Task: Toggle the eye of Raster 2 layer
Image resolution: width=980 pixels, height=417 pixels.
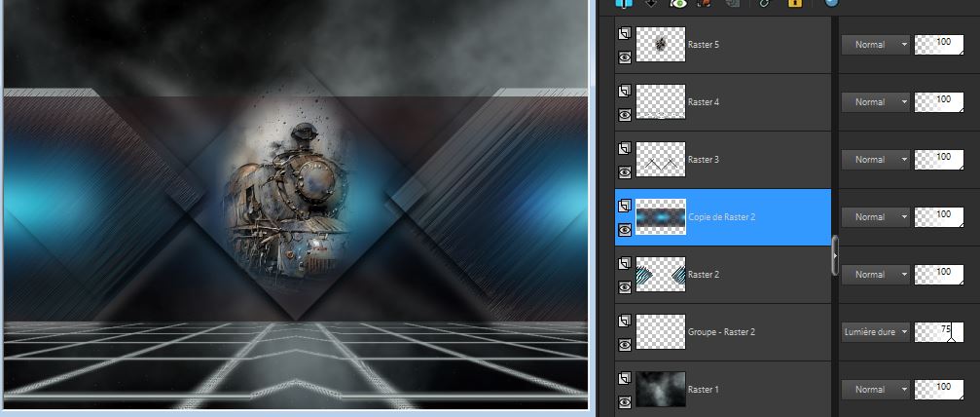Action: coord(625,287)
